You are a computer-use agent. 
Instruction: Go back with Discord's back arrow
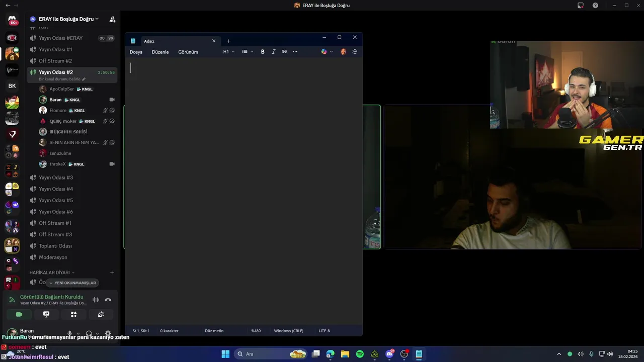pyautogui.click(x=8, y=6)
